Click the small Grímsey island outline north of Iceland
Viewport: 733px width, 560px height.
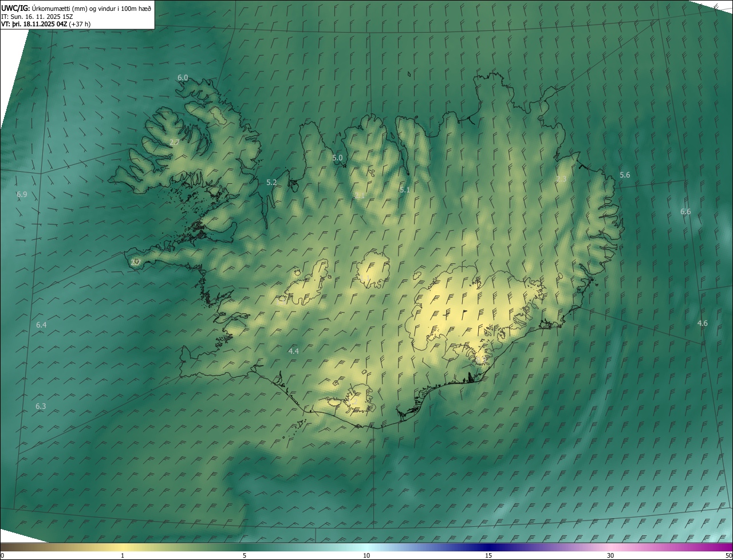(x=410, y=73)
